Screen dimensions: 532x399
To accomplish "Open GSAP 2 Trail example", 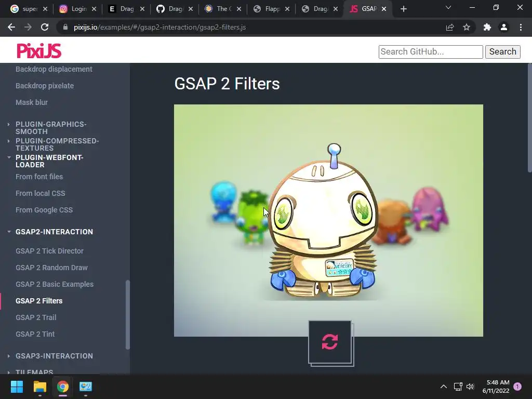I will coord(36,317).
